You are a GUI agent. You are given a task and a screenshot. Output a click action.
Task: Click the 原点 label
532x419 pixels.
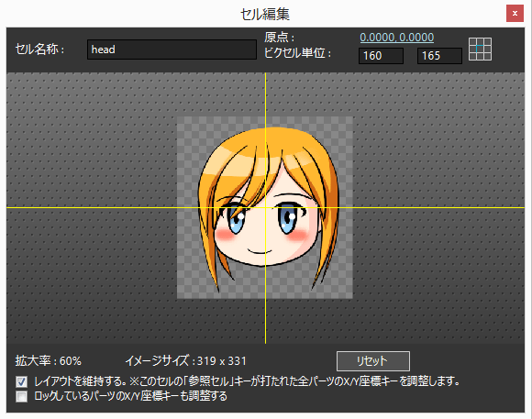coord(279,38)
